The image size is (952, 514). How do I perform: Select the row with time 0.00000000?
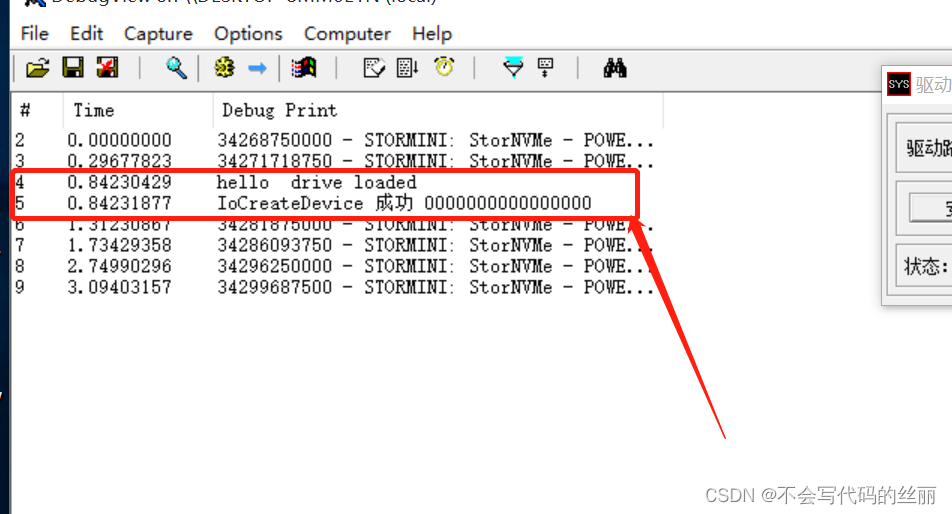pyautogui.click(x=337, y=140)
